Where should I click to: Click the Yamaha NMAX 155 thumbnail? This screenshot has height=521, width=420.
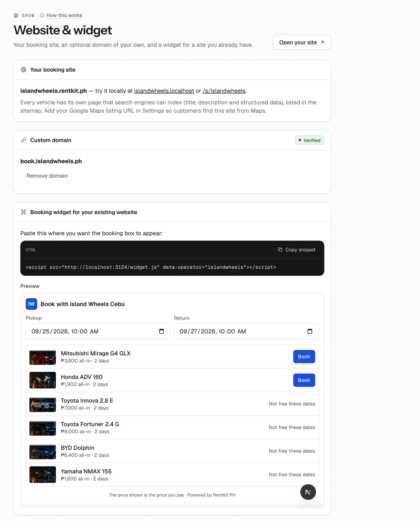(x=43, y=475)
